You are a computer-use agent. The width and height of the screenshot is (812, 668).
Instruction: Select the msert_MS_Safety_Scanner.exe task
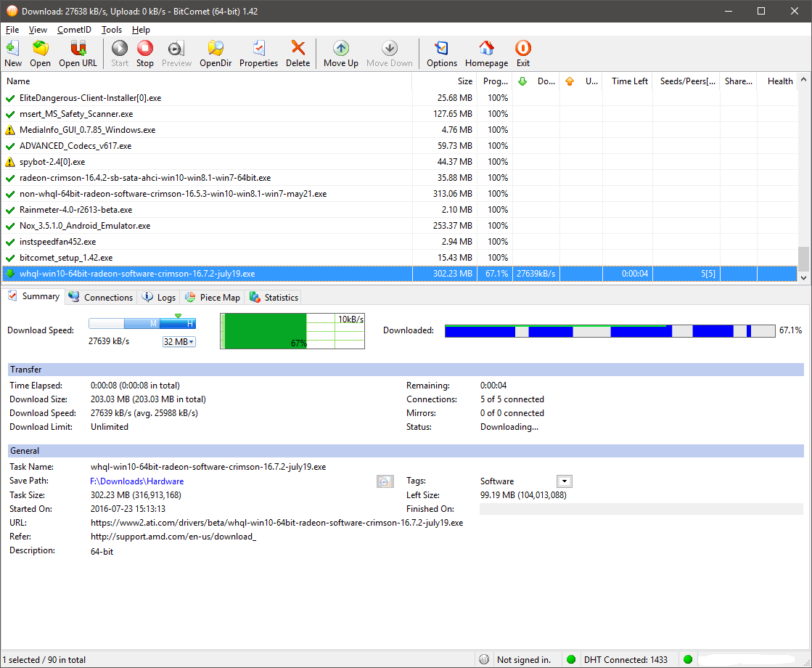[x=400, y=114]
